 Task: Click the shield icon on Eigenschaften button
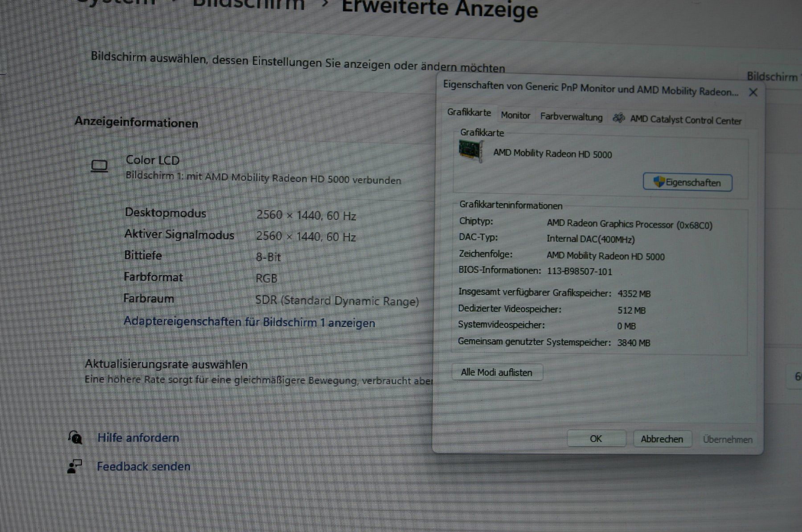[x=659, y=182]
